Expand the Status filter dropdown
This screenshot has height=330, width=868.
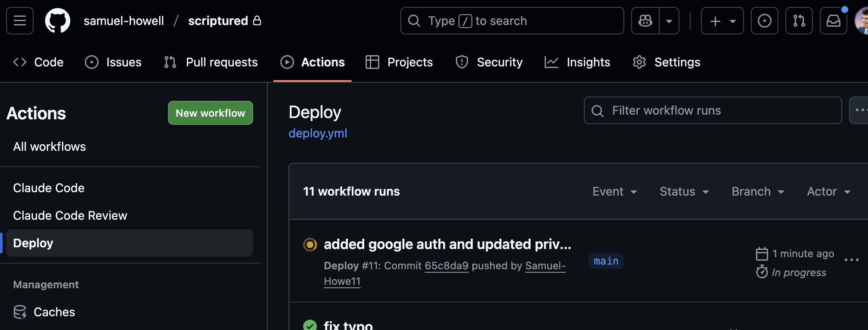685,191
